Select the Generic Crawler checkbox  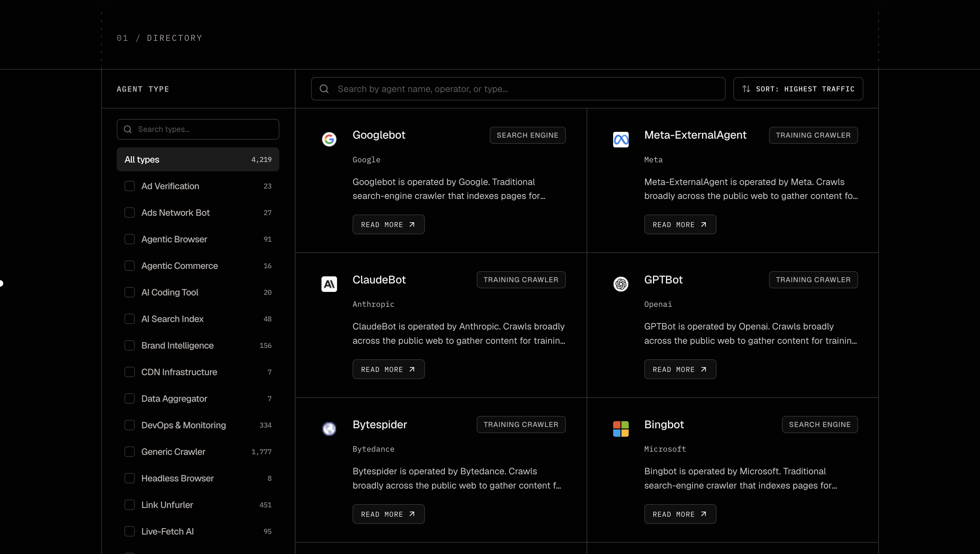pyautogui.click(x=129, y=452)
